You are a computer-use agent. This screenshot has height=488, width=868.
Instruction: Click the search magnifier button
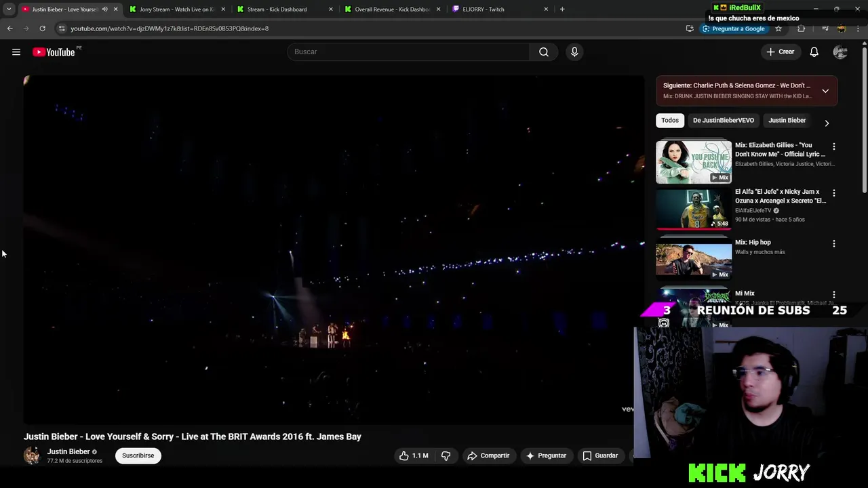[x=544, y=52]
